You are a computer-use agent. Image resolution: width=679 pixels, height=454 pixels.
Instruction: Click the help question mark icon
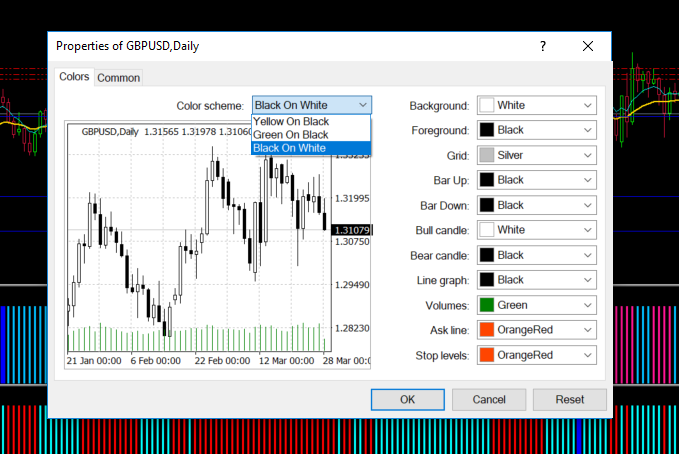(543, 46)
